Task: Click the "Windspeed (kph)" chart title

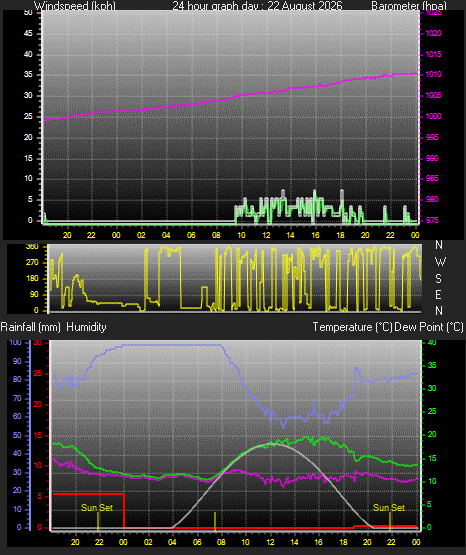Action: click(75, 5)
